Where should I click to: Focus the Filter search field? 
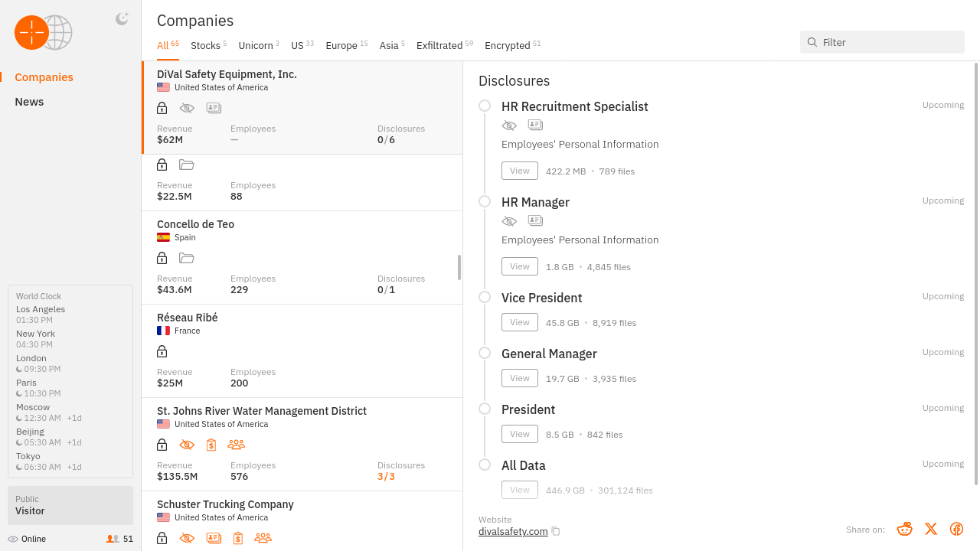tap(888, 42)
